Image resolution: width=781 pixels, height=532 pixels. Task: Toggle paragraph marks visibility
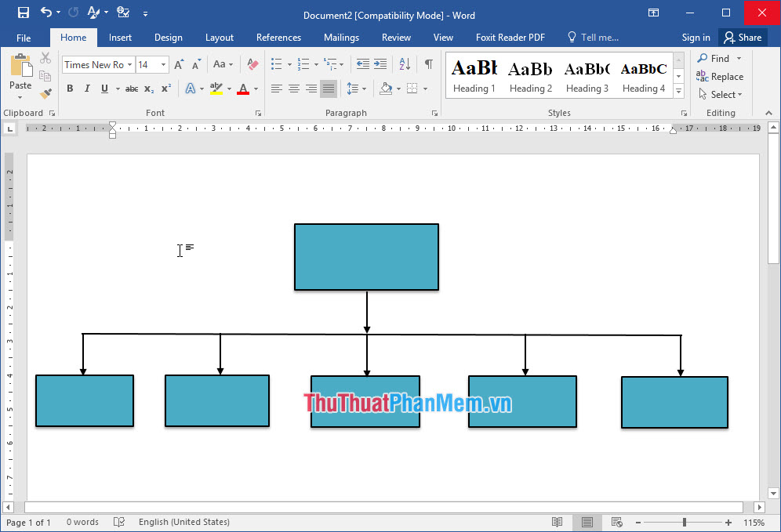(428, 64)
